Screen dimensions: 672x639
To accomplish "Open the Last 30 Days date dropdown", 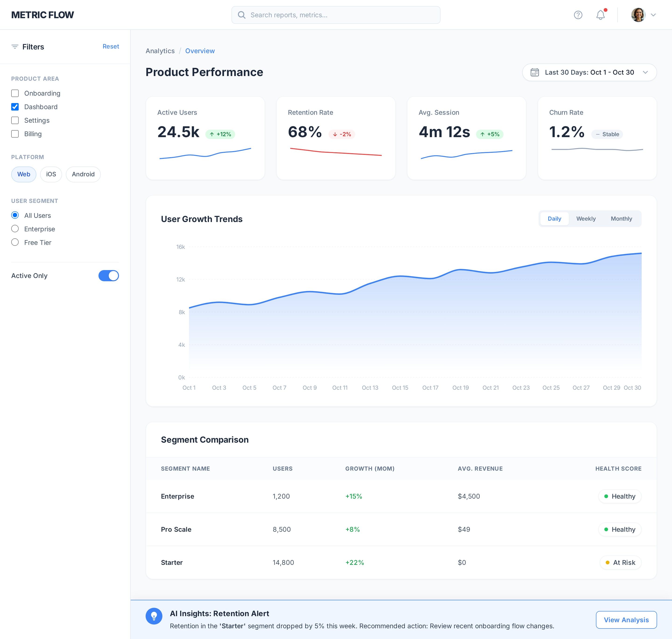I will [589, 73].
